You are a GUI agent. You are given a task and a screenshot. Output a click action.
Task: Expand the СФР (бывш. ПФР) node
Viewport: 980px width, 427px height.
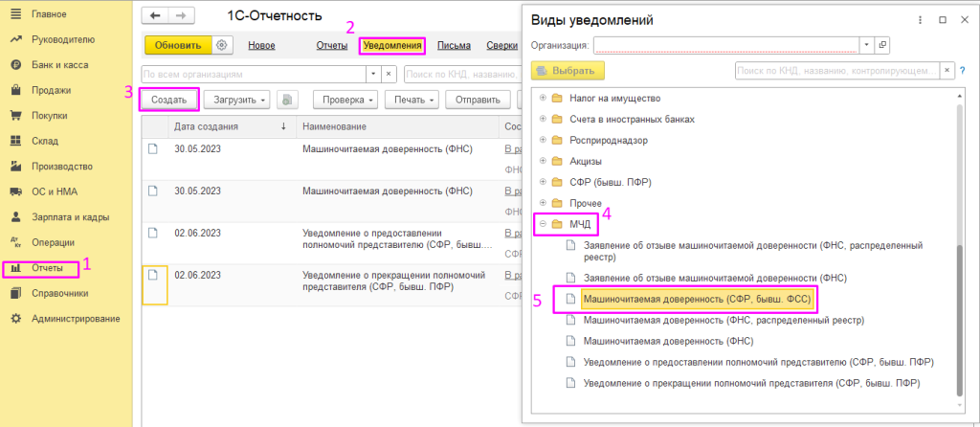point(542,182)
